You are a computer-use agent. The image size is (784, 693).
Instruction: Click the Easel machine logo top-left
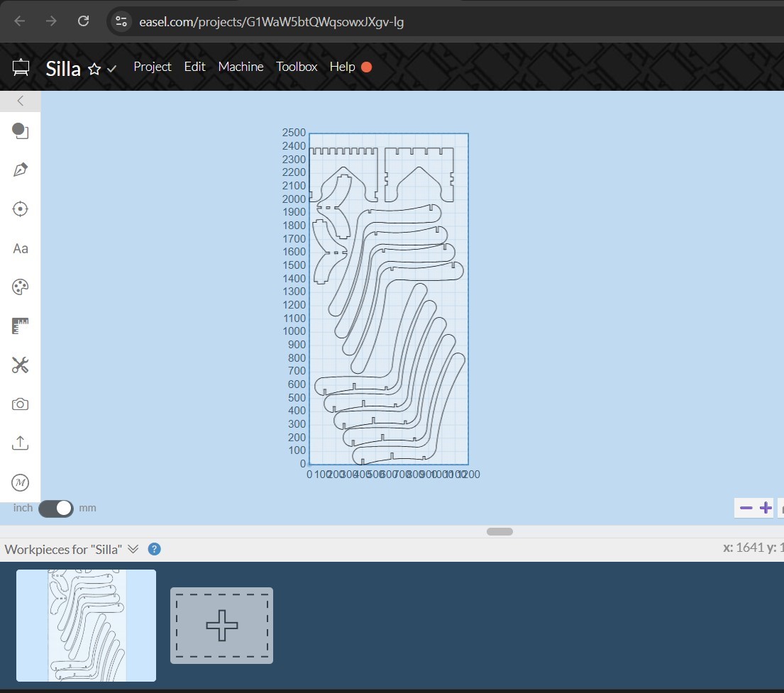tap(21, 67)
